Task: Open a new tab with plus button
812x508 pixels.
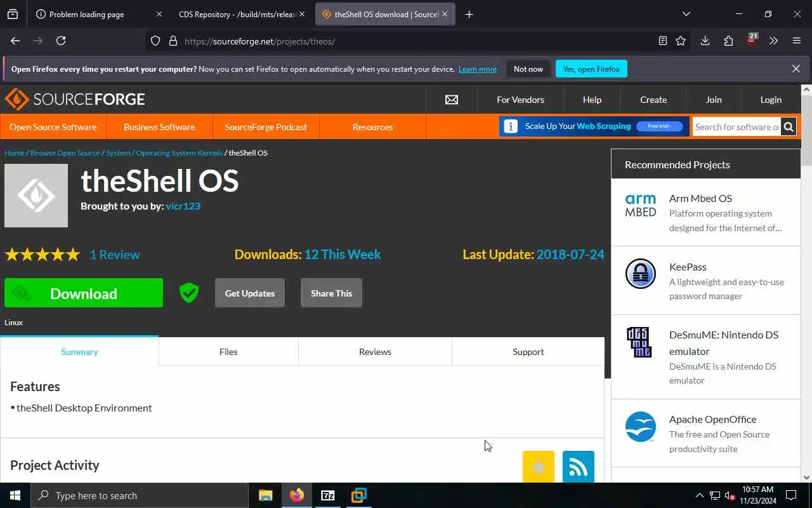Action: point(469,14)
